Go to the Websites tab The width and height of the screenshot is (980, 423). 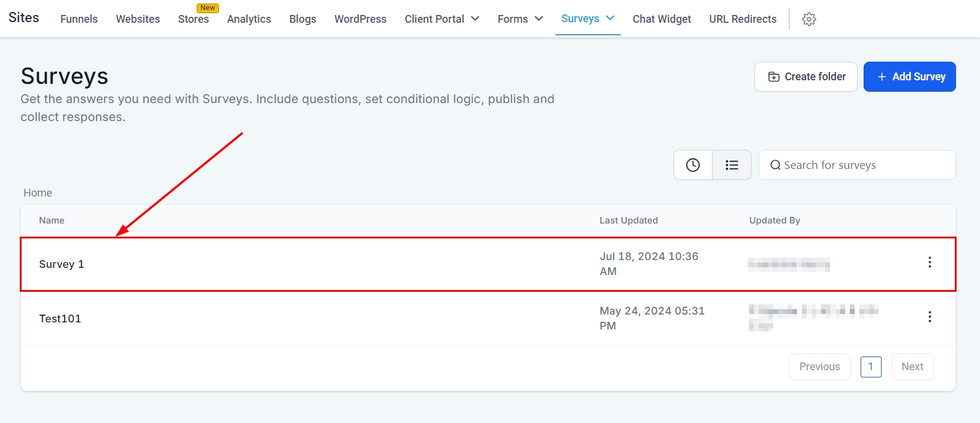tap(138, 19)
